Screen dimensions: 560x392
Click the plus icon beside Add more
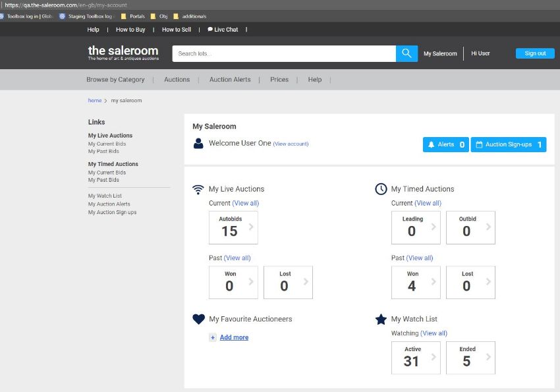click(x=212, y=337)
